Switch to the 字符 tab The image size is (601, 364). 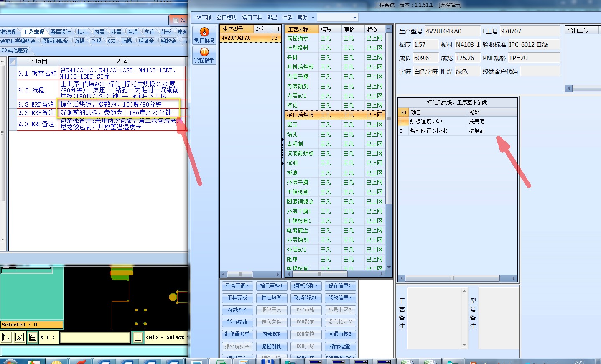tap(149, 32)
